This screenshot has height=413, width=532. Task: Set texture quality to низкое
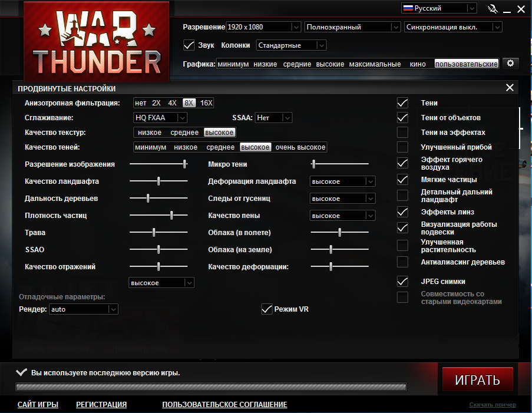click(150, 133)
